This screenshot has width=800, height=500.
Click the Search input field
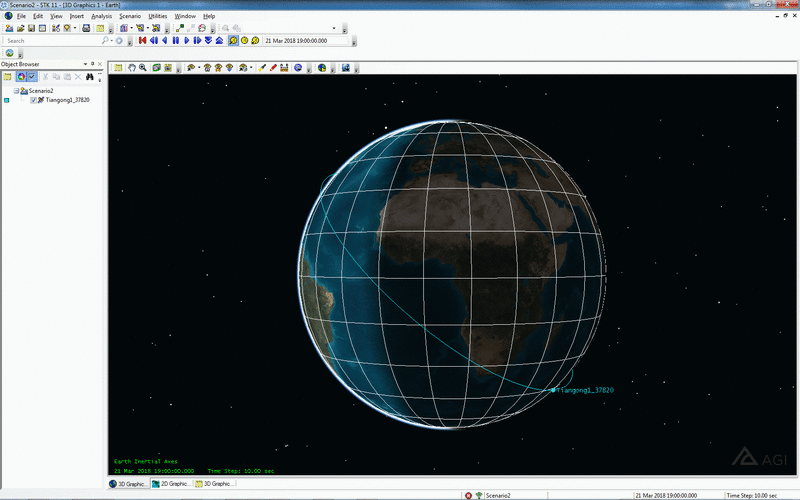pyautogui.click(x=52, y=40)
